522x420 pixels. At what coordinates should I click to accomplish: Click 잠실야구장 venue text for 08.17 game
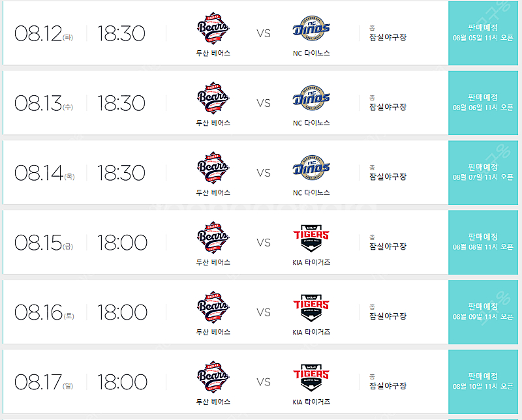click(x=388, y=385)
